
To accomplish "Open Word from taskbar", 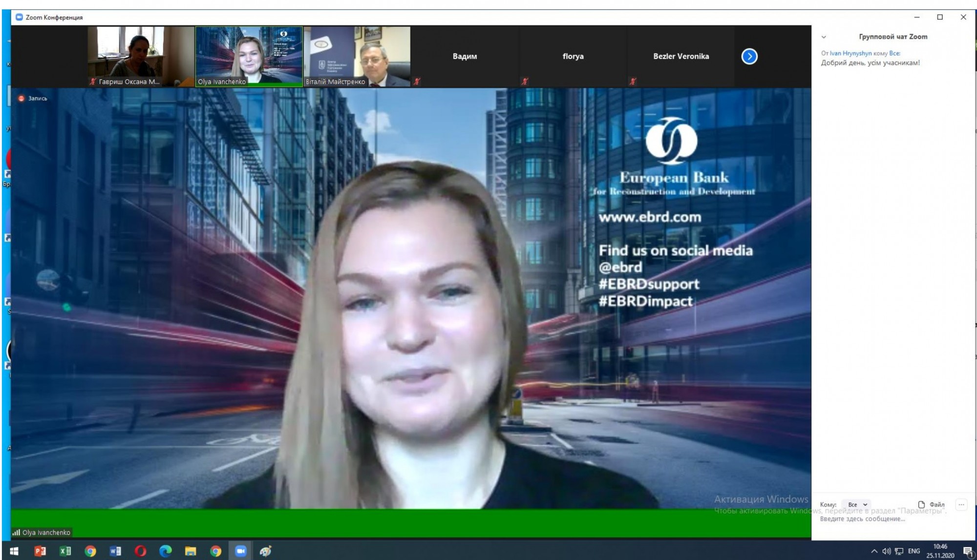I will pos(115,551).
